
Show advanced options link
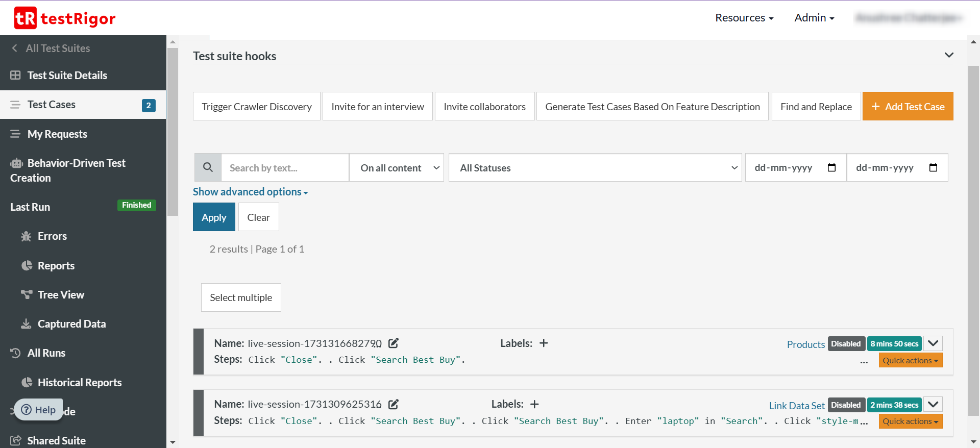coord(250,192)
